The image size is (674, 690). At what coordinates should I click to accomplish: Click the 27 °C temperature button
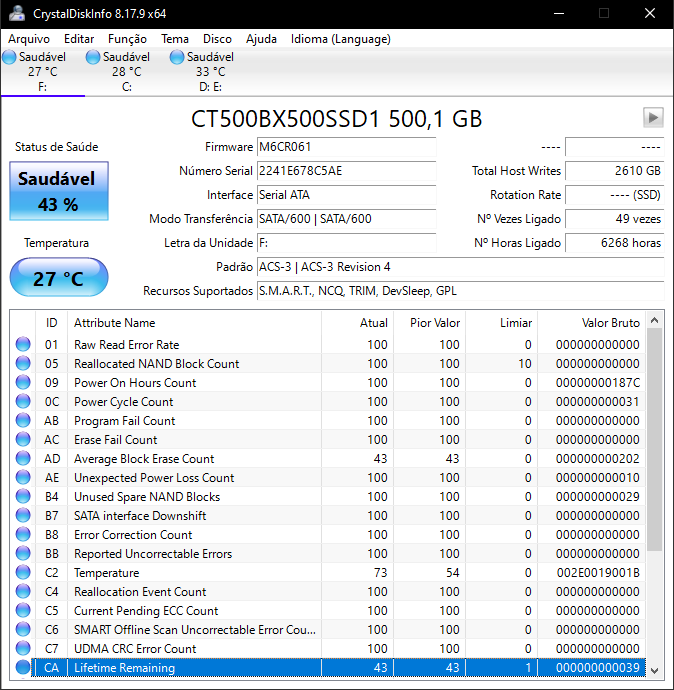59,277
